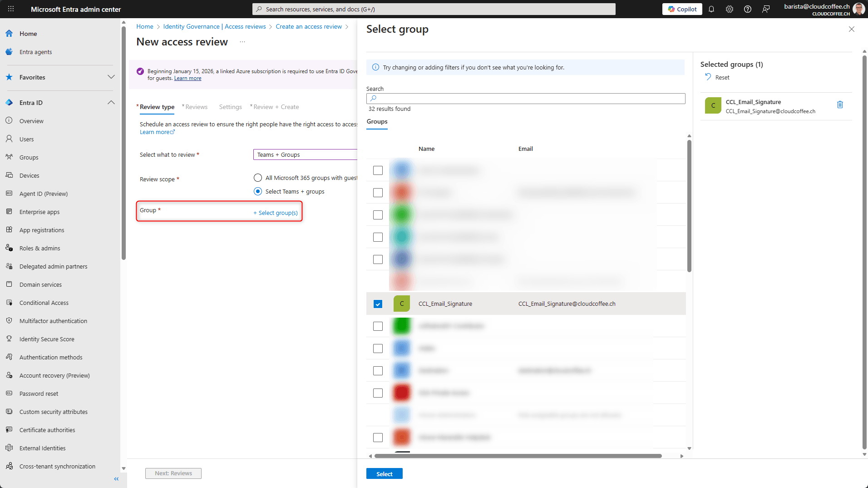This screenshot has height=488, width=868.
Task: Click the + Select group(s) link
Action: point(276,213)
